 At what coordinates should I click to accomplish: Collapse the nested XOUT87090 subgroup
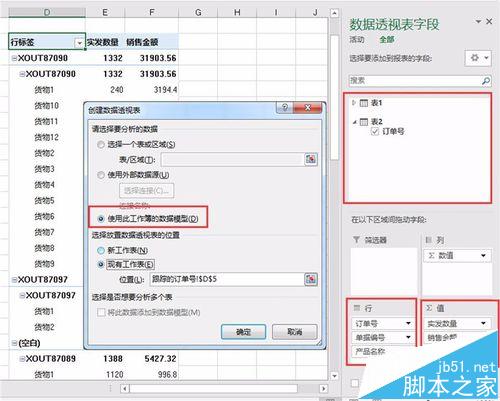[x=22, y=74]
